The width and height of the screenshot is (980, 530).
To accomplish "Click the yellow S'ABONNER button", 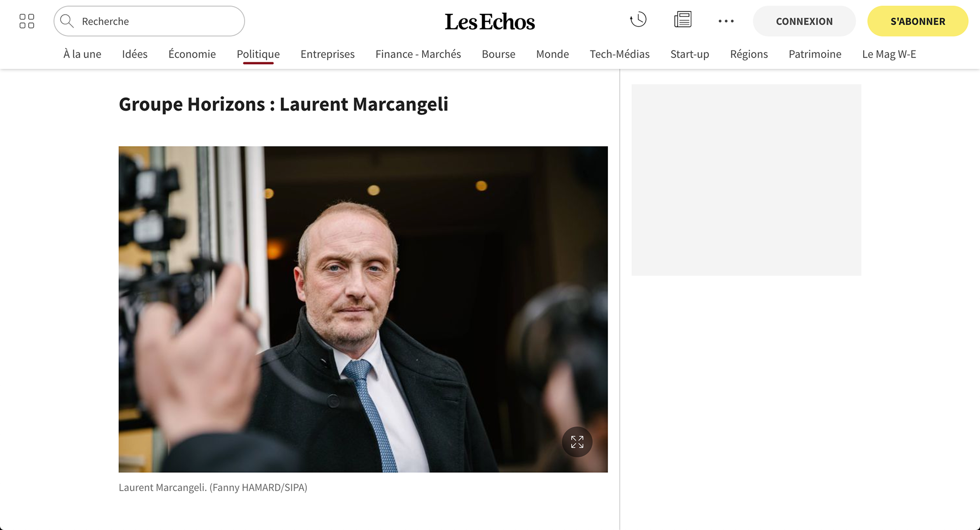I will tap(918, 21).
